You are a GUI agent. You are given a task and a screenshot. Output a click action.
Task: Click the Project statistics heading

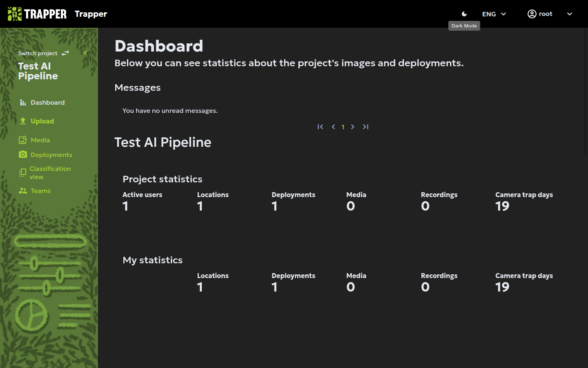(x=163, y=179)
